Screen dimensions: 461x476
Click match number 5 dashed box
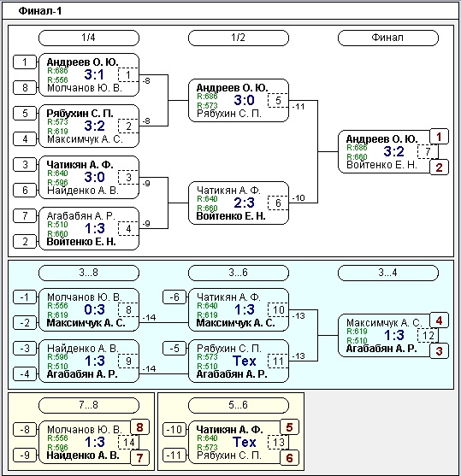point(278,101)
